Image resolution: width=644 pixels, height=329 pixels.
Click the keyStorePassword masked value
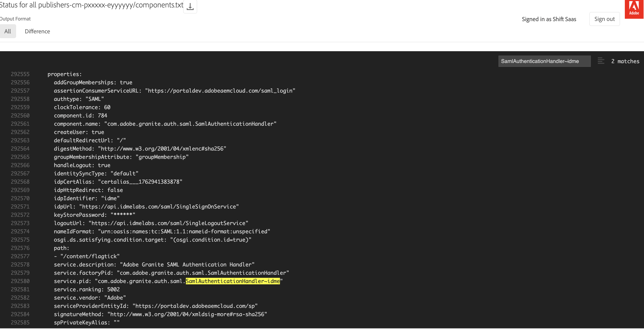[123, 215]
